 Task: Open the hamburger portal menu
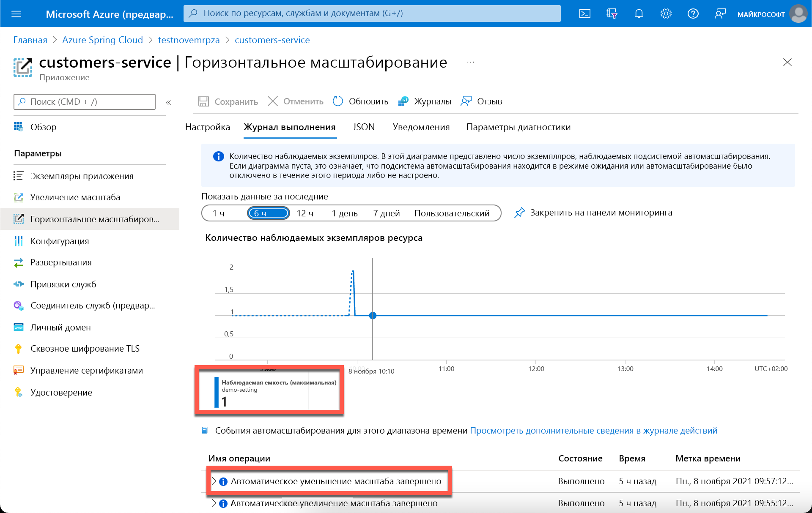click(x=16, y=14)
